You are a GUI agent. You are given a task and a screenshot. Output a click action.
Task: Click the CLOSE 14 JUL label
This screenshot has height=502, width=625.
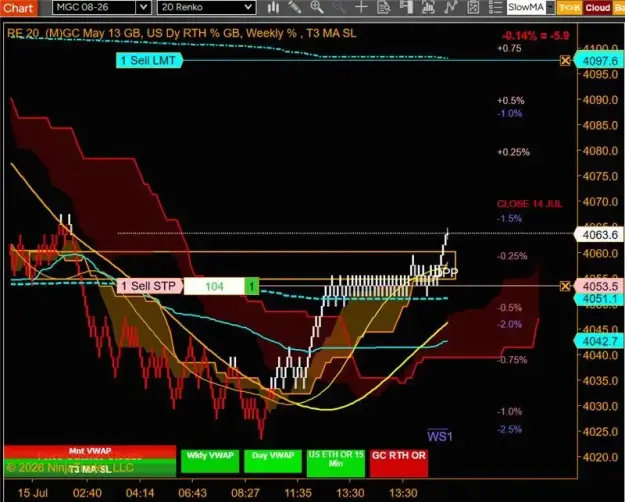[x=529, y=204]
